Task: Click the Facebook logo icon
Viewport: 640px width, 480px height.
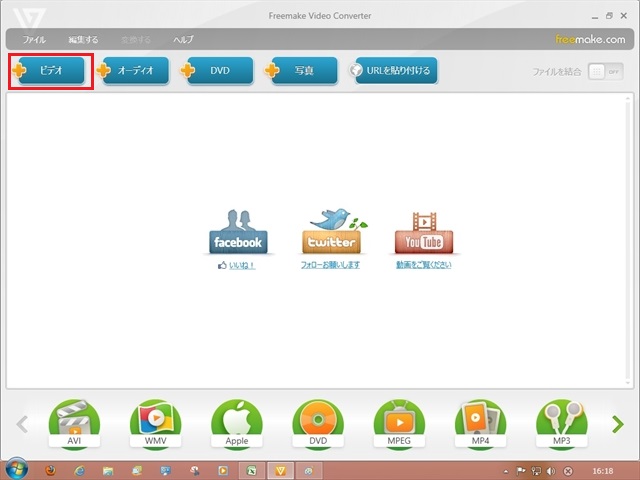Action: click(237, 232)
